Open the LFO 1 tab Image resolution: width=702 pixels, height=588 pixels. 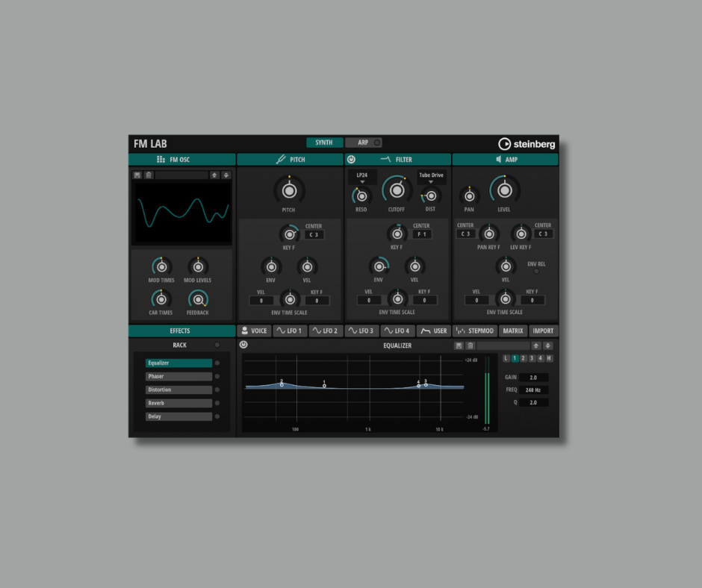click(290, 331)
